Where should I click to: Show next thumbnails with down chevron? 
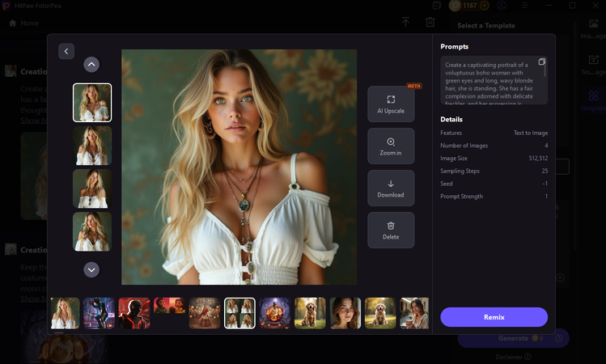91,269
